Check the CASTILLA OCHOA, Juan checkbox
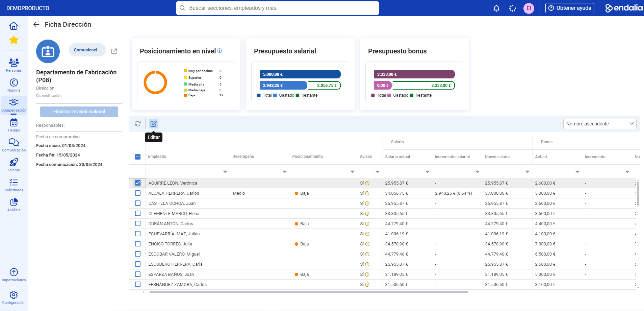Viewport: 644px width, 311px height. (x=138, y=203)
